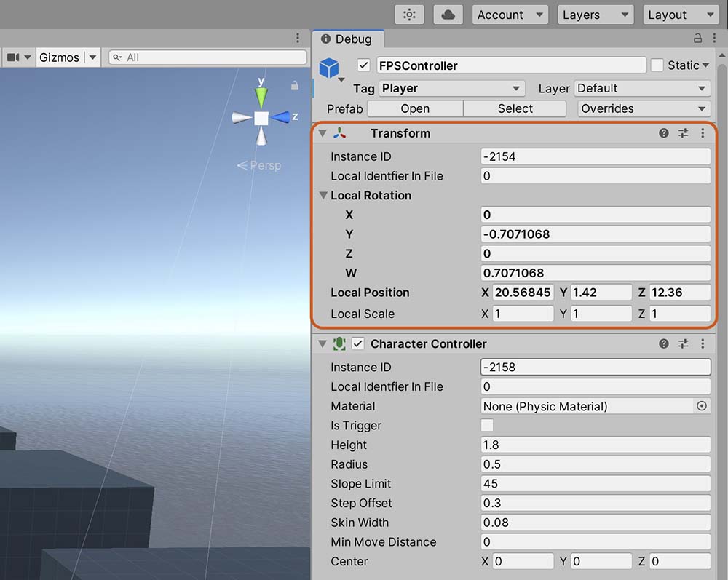Screen dimensions: 728x580
Task: Click the Center X value field
Action: [523, 561]
